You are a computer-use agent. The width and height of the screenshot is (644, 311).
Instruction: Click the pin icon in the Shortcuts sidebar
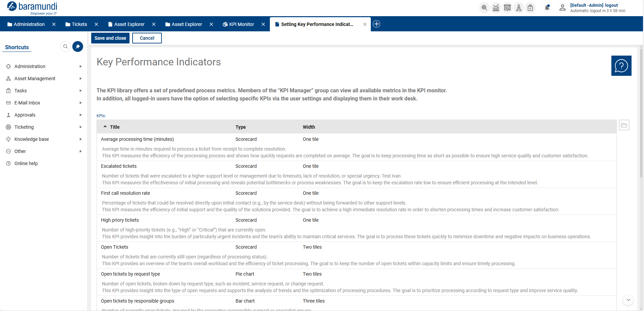(77, 46)
